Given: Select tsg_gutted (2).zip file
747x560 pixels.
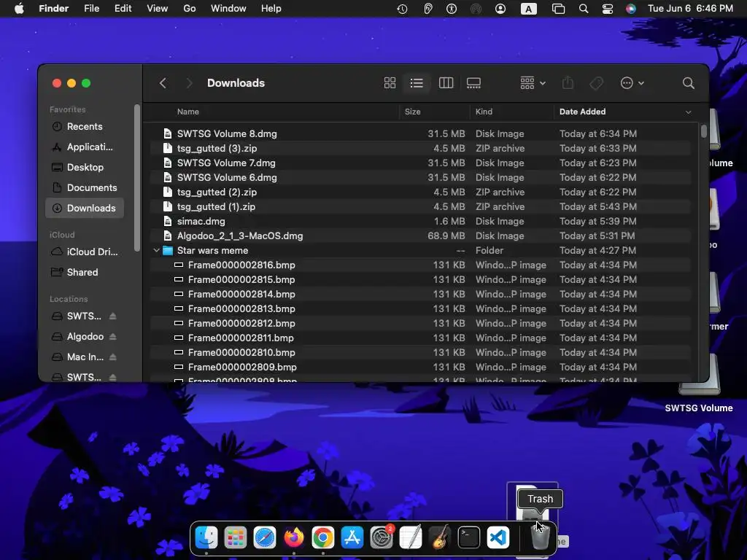Looking at the screenshot, I should coord(420,192).
